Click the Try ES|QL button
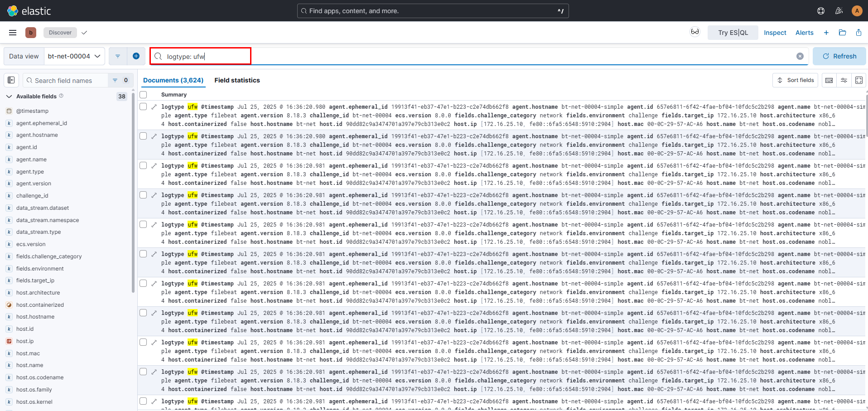The width and height of the screenshot is (868, 411). pyautogui.click(x=733, y=33)
